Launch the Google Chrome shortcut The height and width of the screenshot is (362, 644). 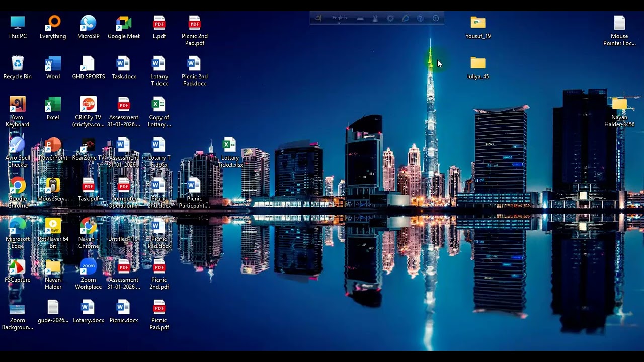[18, 194]
